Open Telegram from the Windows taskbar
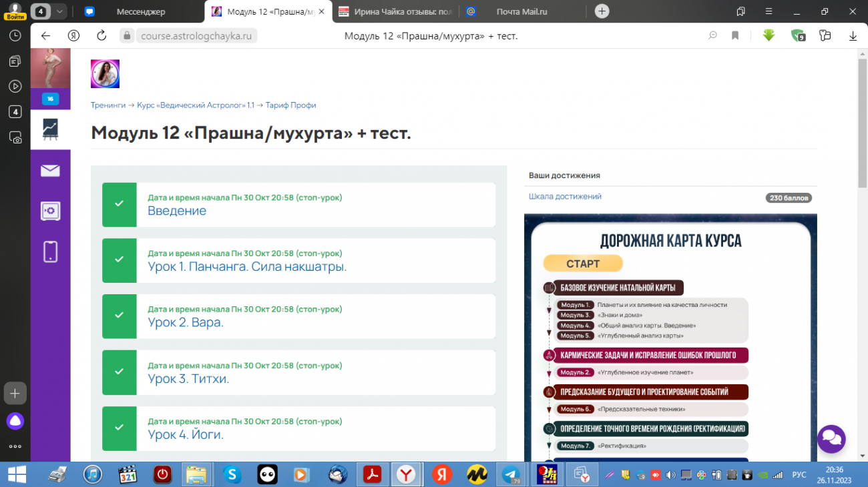Screen dimensions: 868x487 (x=512, y=474)
